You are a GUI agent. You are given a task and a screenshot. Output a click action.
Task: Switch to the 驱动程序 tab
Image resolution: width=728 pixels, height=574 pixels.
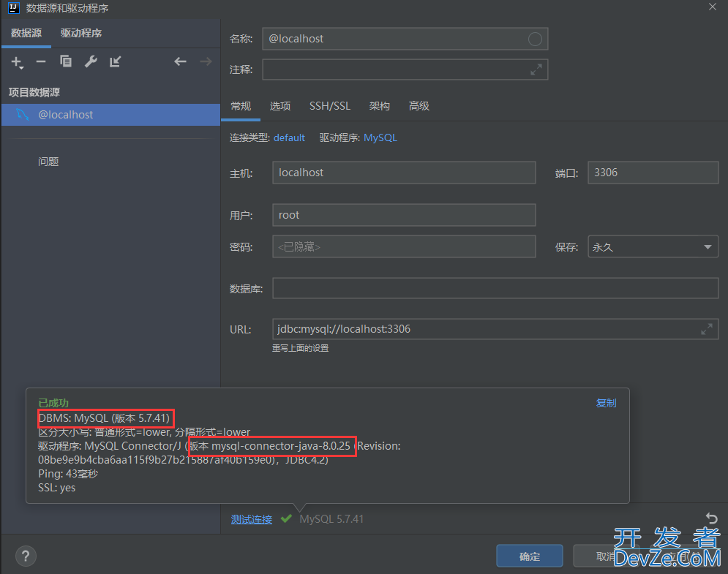coord(81,34)
